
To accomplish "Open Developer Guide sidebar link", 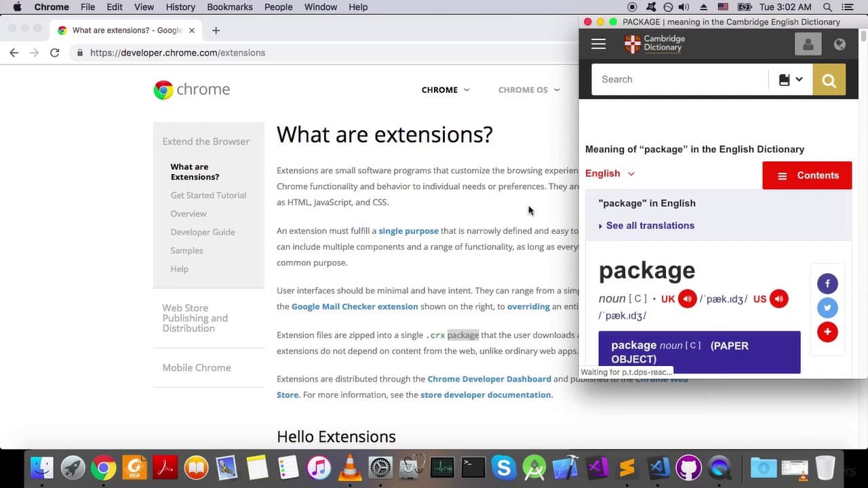I will (203, 232).
